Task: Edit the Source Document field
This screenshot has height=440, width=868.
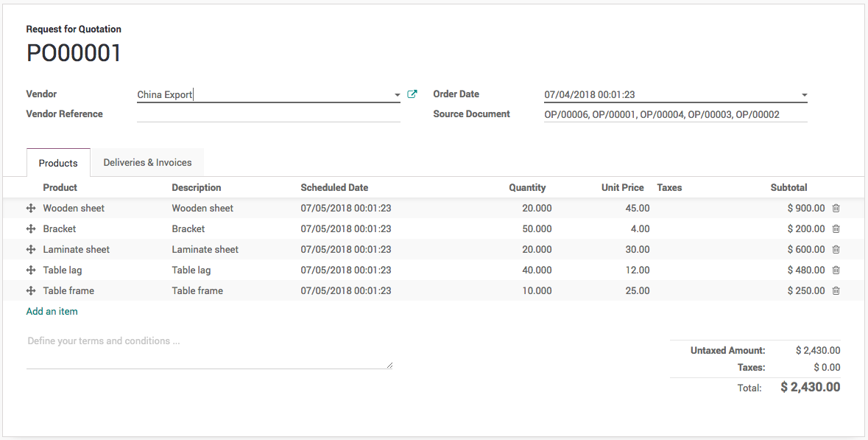Action: (675, 114)
